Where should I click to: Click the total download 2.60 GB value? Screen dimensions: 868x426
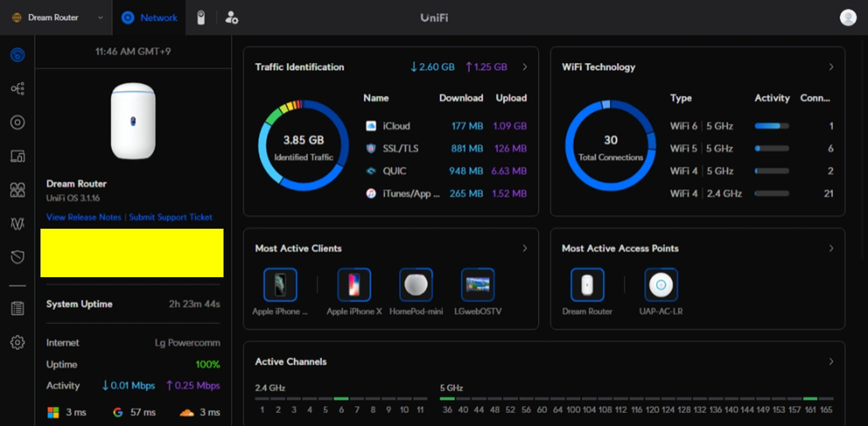(x=432, y=67)
